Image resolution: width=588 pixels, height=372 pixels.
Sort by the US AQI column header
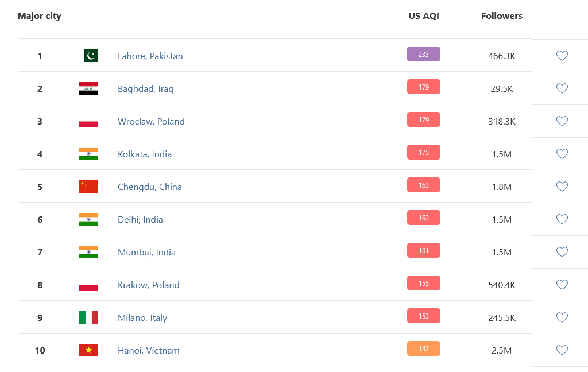(423, 15)
